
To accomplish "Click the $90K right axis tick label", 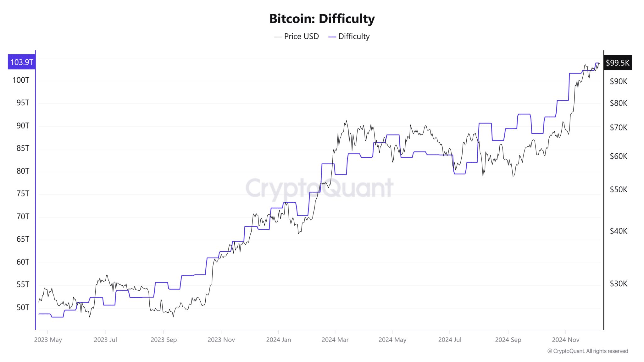I will coord(619,81).
